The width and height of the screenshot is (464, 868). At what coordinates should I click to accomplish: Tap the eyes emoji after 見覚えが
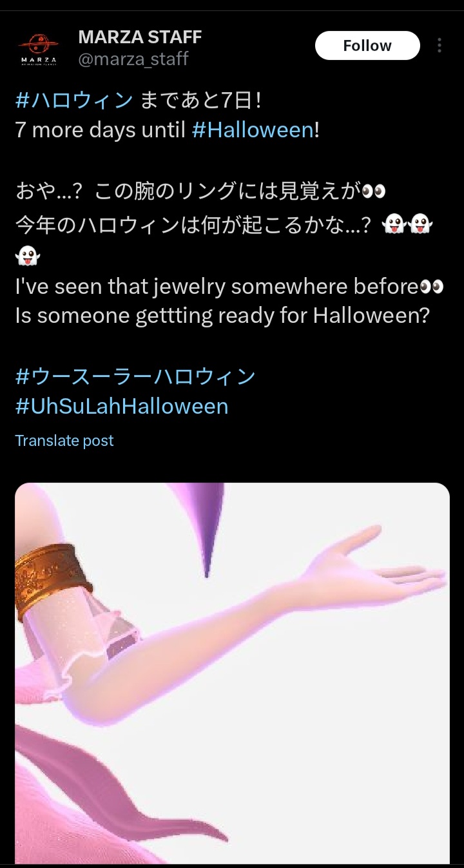tap(374, 192)
